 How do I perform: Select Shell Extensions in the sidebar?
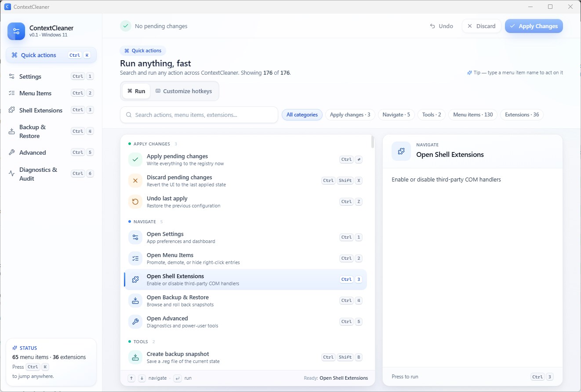pyautogui.click(x=51, y=110)
